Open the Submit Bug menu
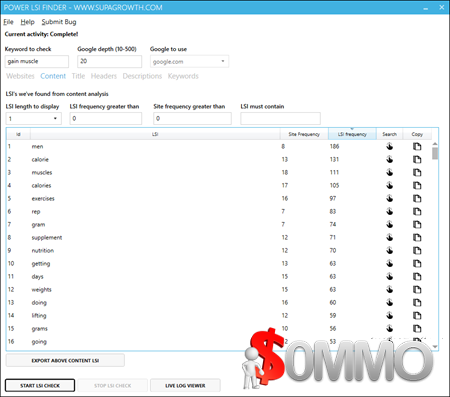Image resolution: width=450 pixels, height=397 pixels. pos(59,22)
